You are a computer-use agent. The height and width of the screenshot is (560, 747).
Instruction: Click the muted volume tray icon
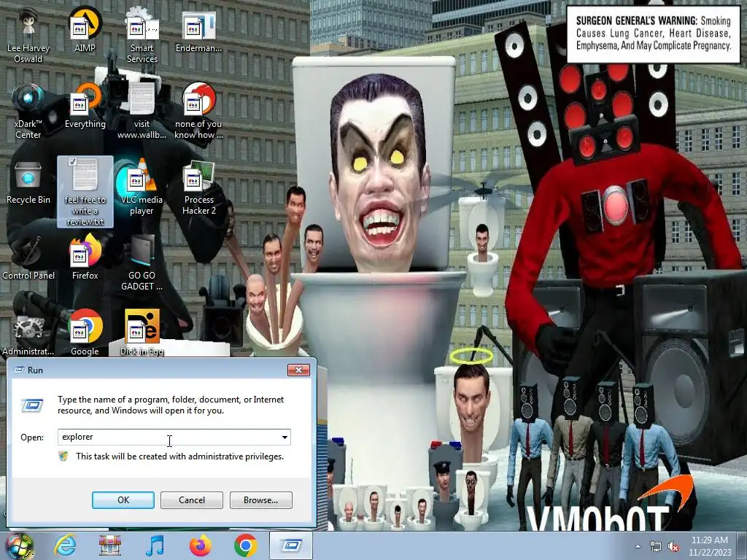[673, 547]
